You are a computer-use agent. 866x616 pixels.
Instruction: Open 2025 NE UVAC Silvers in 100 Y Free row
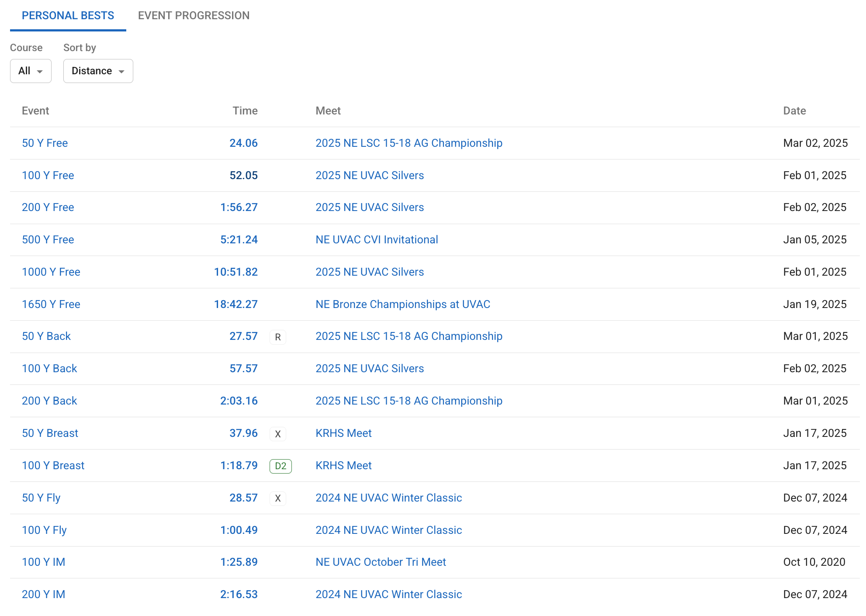(x=370, y=176)
